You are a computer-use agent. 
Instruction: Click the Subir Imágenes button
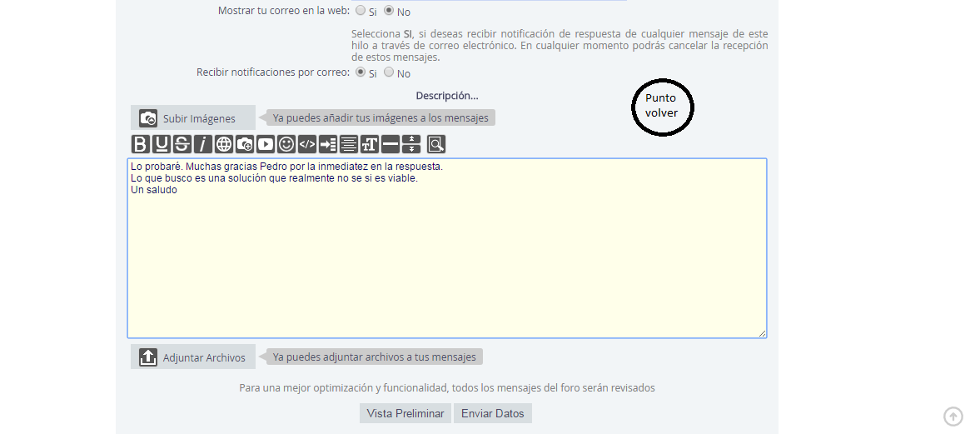coord(192,118)
